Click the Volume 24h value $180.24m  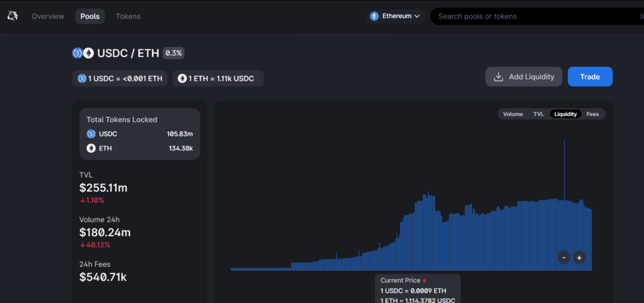point(105,232)
